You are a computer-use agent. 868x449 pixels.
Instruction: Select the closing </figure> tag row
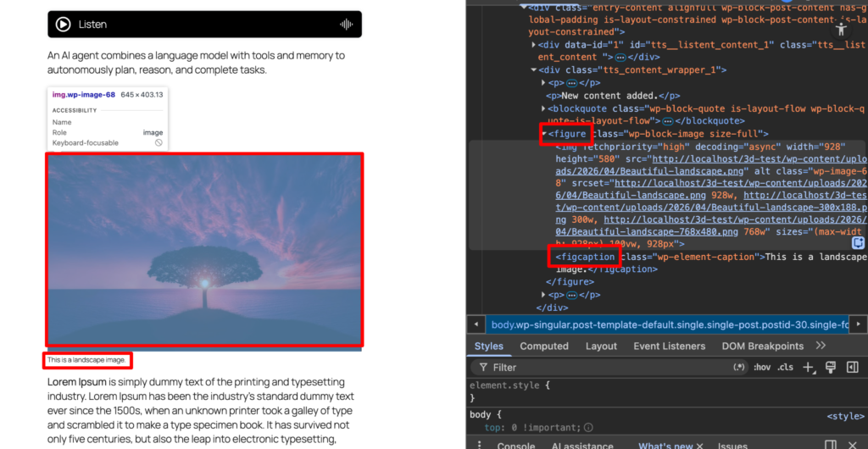pos(570,281)
